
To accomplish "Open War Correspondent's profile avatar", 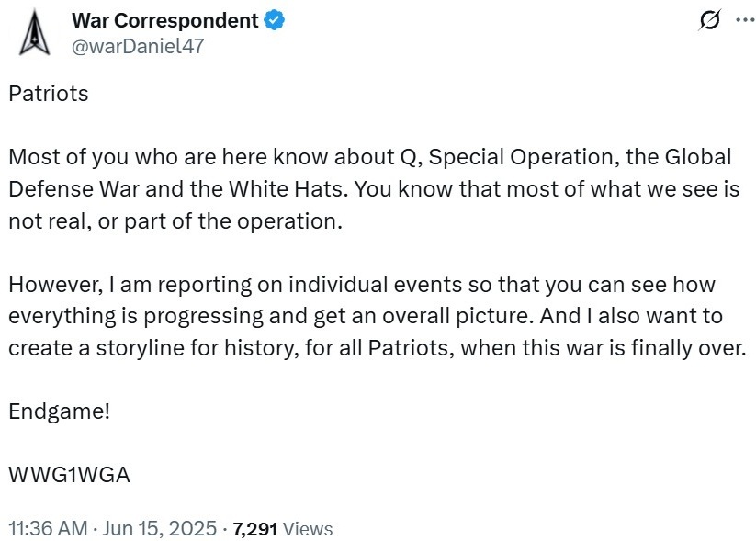I will coord(34,33).
